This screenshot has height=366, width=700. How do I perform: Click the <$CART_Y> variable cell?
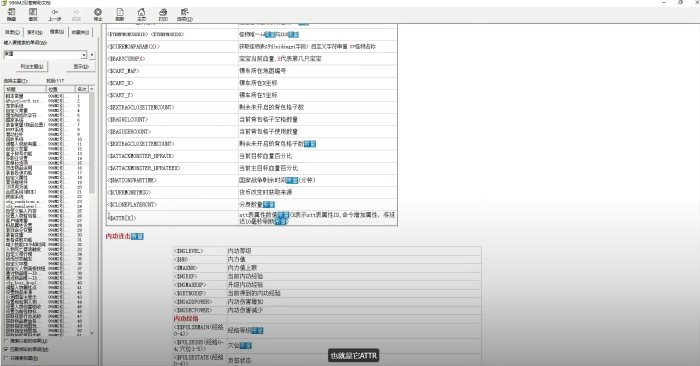pyautogui.click(x=172, y=95)
